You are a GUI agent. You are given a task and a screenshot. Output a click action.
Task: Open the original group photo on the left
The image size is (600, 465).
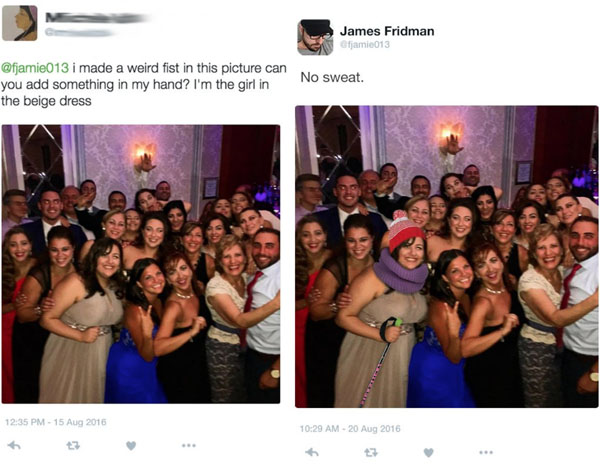tap(141, 264)
